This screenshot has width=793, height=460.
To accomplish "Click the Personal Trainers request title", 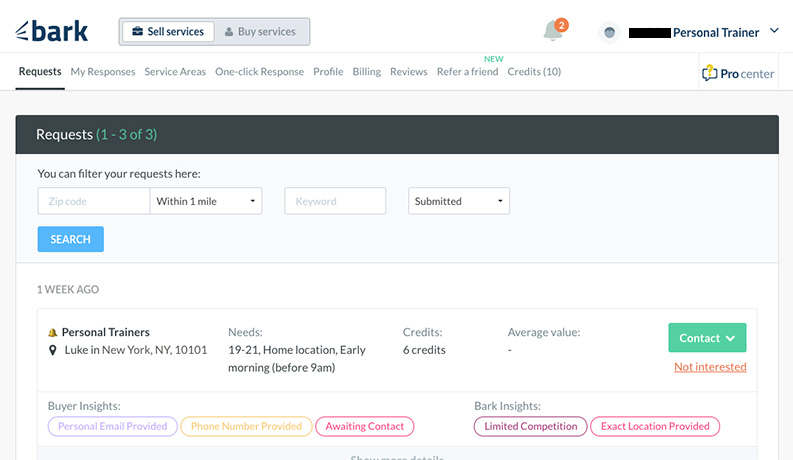I will [106, 332].
